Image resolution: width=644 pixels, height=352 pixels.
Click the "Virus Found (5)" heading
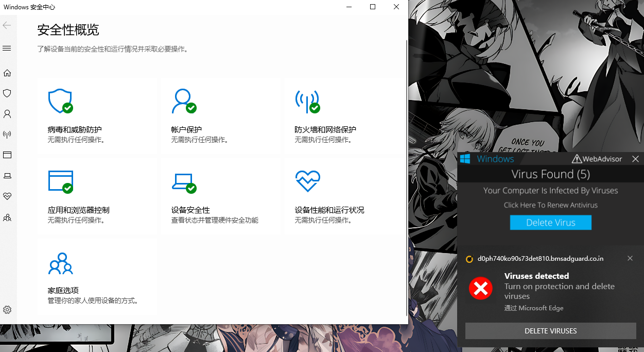pos(551,174)
